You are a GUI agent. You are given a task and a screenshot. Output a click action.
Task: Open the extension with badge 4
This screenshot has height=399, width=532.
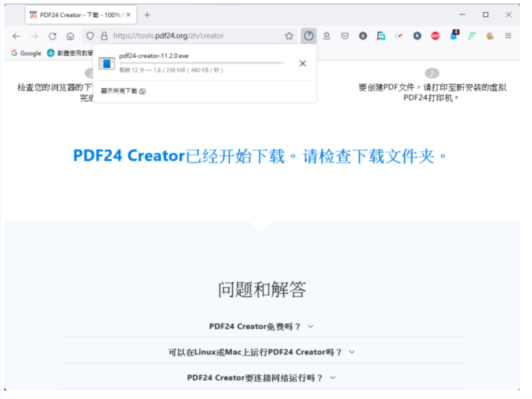coord(454,35)
